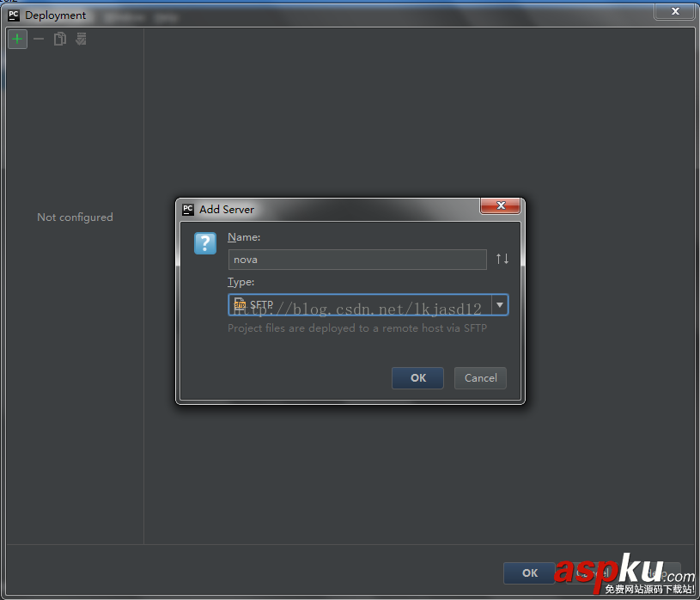
Task: Add a new deployment server
Action: pos(17,39)
